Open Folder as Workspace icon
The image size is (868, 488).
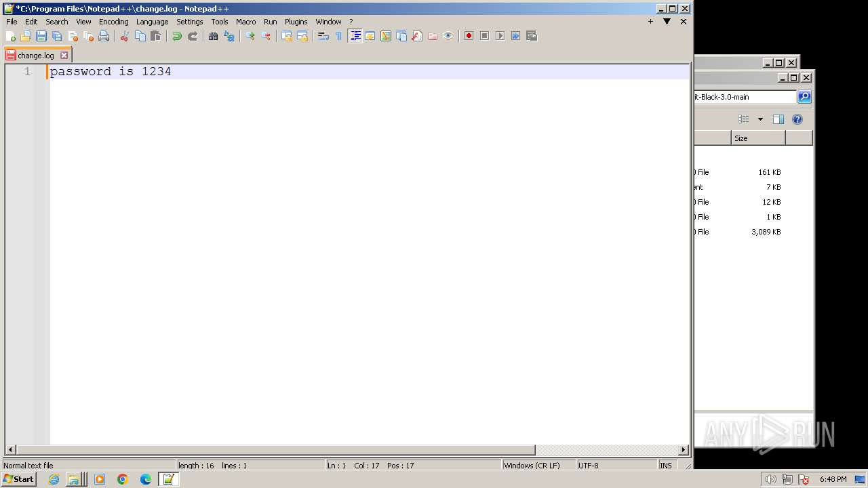click(433, 36)
